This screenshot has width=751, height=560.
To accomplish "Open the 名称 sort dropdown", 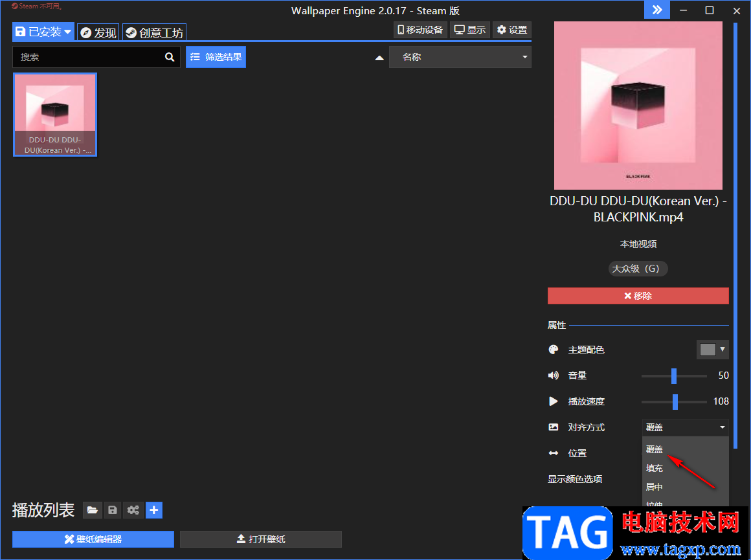I will pos(460,57).
